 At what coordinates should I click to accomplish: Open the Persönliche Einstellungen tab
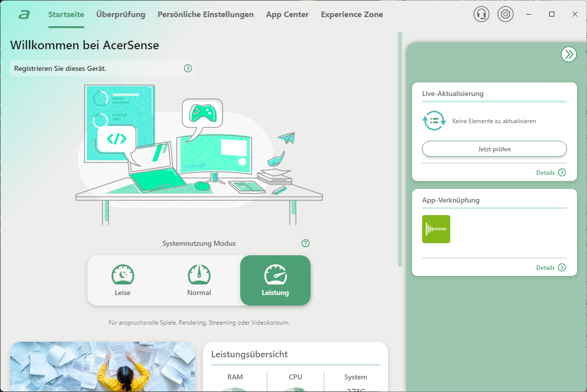click(206, 15)
